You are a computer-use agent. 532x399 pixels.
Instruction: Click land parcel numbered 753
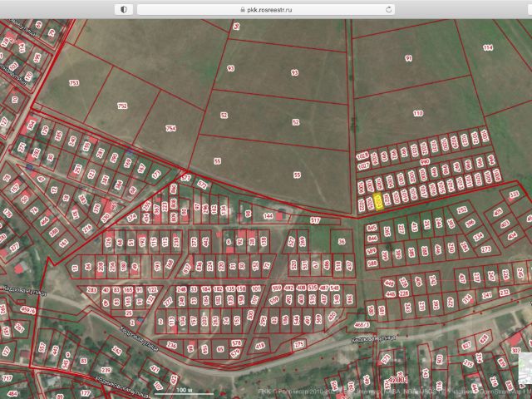pyautogui.click(x=74, y=83)
